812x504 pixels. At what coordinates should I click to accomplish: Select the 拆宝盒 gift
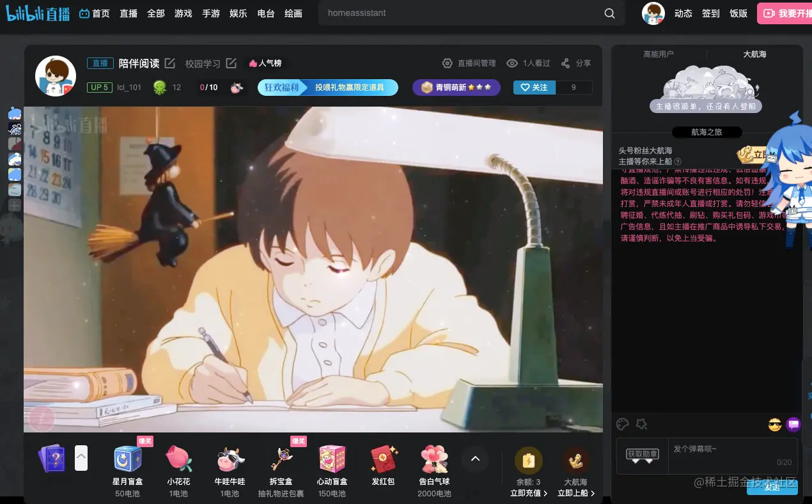point(281,468)
